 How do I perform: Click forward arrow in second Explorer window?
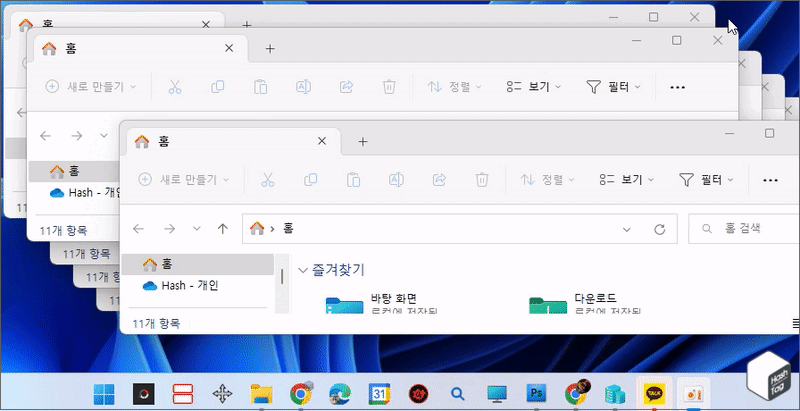coord(77,136)
